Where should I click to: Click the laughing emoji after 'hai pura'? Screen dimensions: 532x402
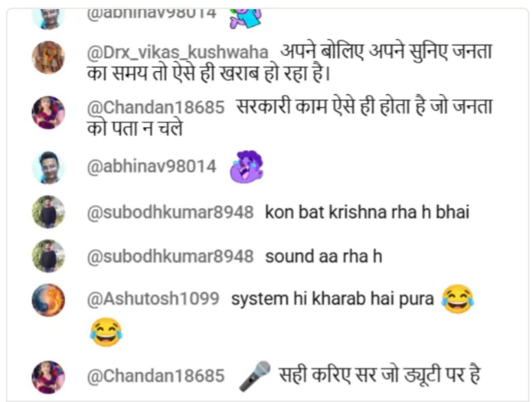(x=457, y=299)
